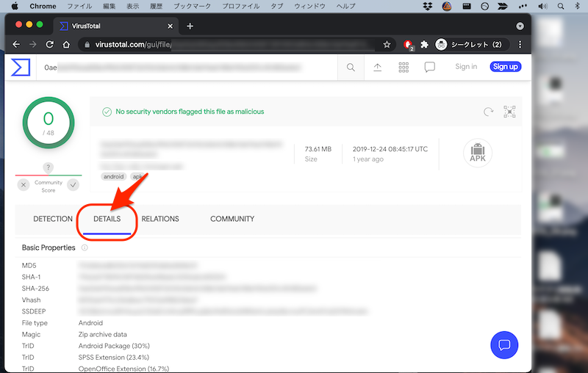Switch to the RELATIONS tab

(160, 219)
